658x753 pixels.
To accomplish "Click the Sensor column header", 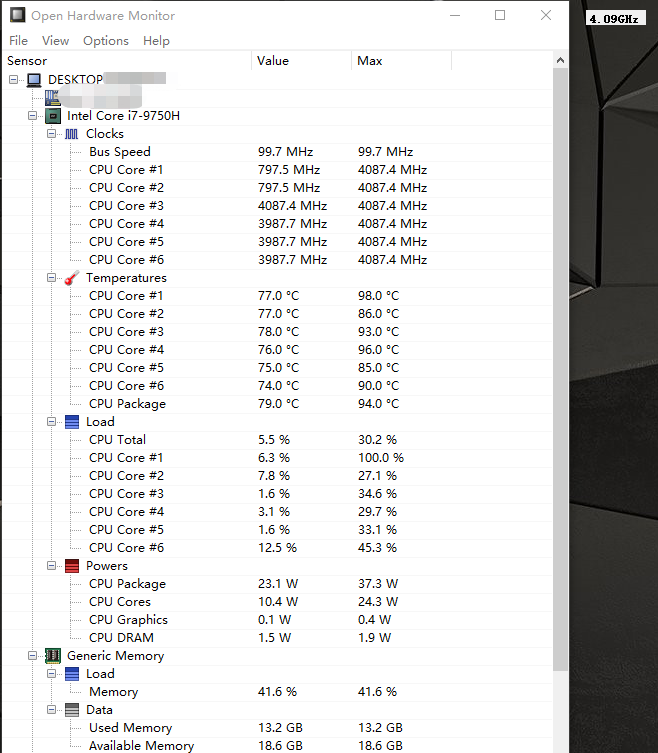I will [x=127, y=61].
